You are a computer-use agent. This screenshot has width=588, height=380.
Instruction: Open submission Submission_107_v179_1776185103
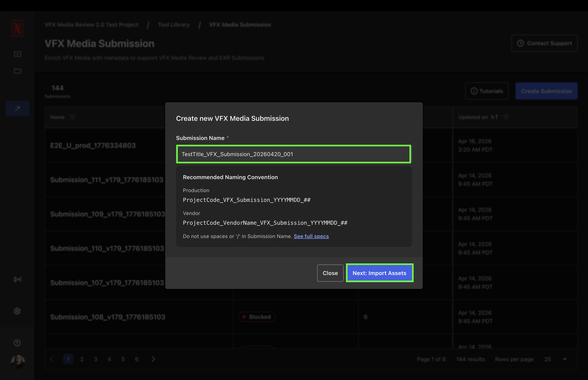[107, 282]
